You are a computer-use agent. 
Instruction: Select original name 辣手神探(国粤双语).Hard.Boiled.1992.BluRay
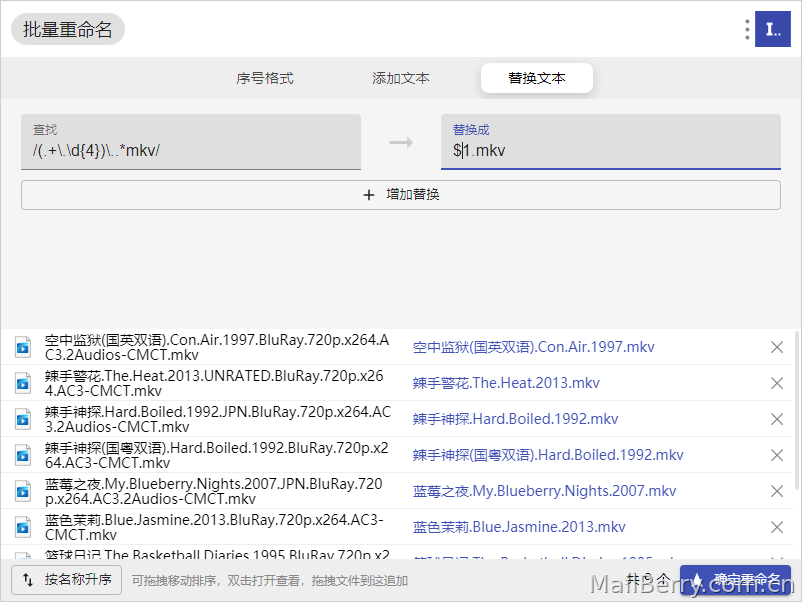pyautogui.click(x=216, y=455)
